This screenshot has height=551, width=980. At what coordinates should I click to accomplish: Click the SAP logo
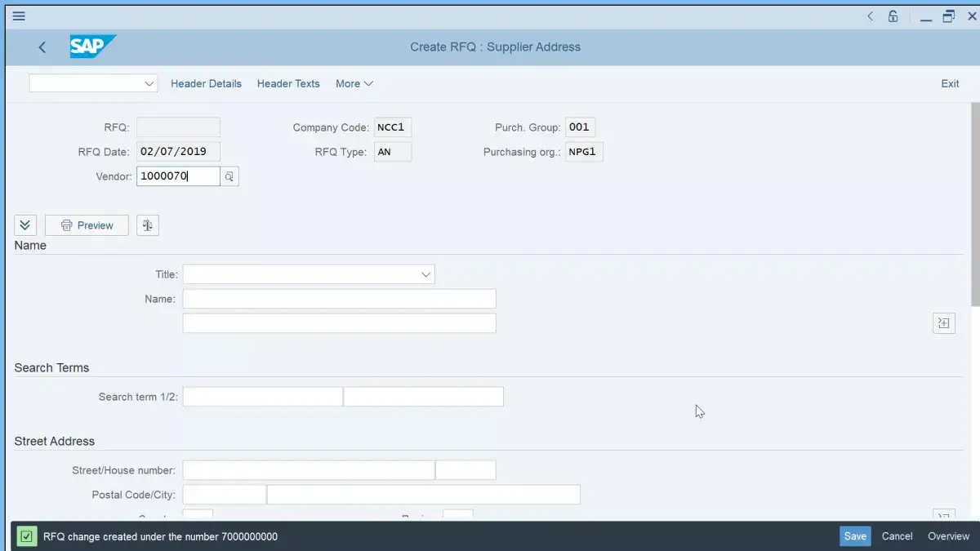[x=92, y=47]
